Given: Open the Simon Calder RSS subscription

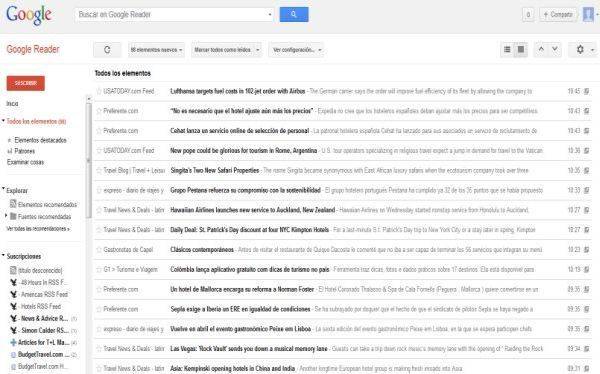Looking at the screenshot, I should coord(43,330).
